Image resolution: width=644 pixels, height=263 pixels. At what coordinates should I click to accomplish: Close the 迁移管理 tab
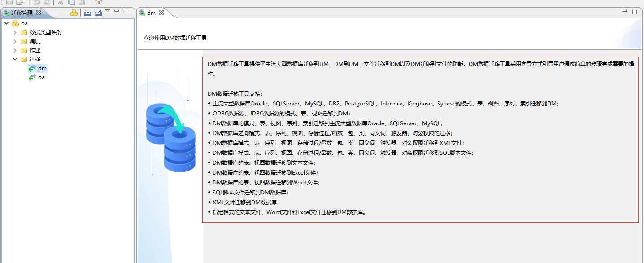coord(39,13)
